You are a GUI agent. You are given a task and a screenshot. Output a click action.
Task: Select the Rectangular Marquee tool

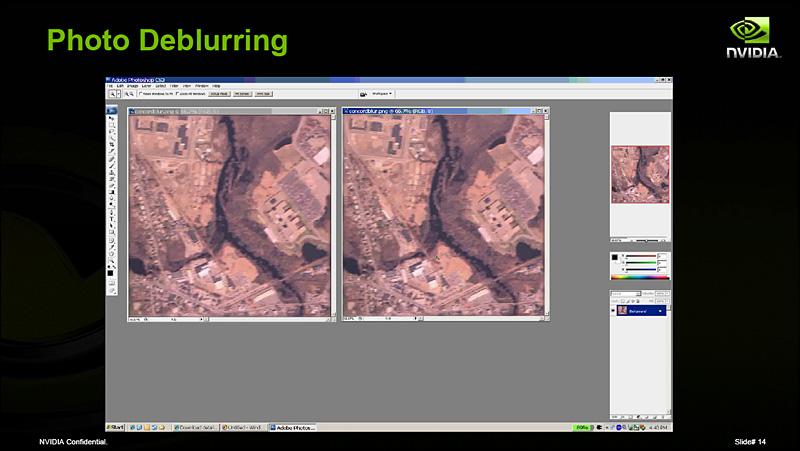click(x=111, y=125)
